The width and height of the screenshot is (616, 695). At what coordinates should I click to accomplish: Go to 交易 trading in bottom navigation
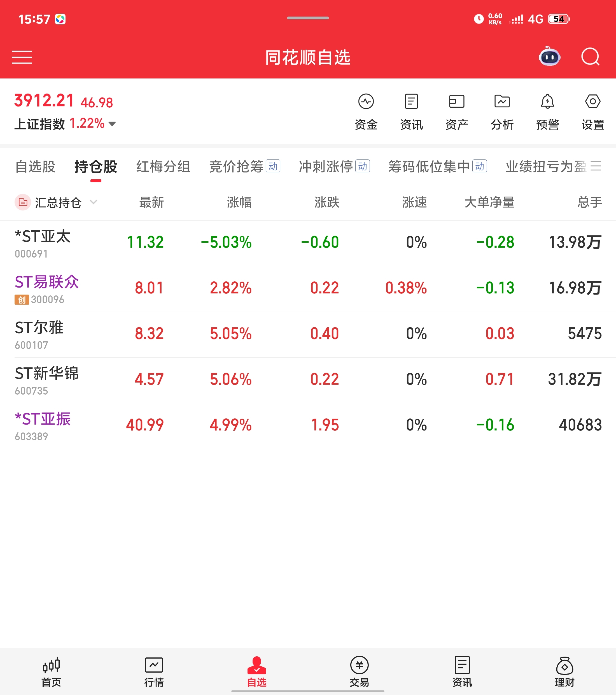359,672
